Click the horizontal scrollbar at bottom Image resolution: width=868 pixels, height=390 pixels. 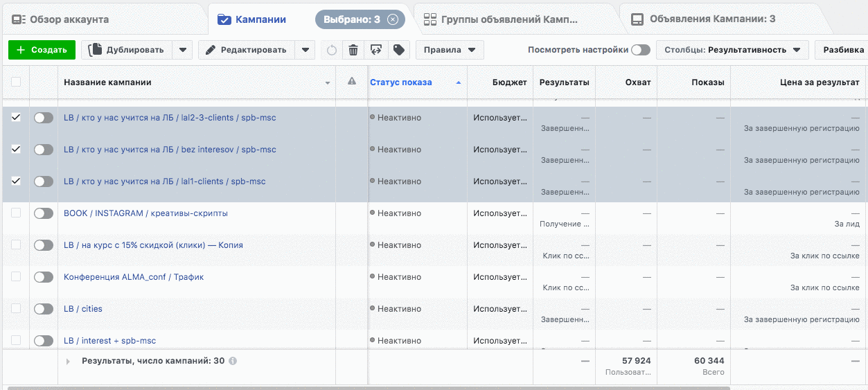click(x=369, y=388)
